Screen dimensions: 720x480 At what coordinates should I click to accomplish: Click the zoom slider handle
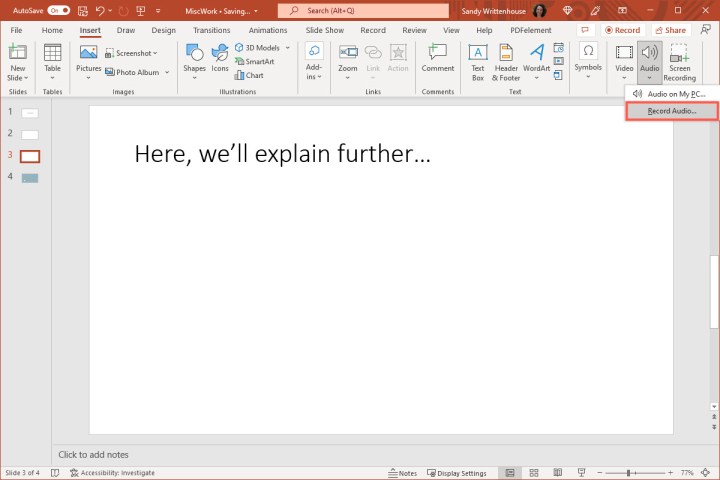(628, 473)
